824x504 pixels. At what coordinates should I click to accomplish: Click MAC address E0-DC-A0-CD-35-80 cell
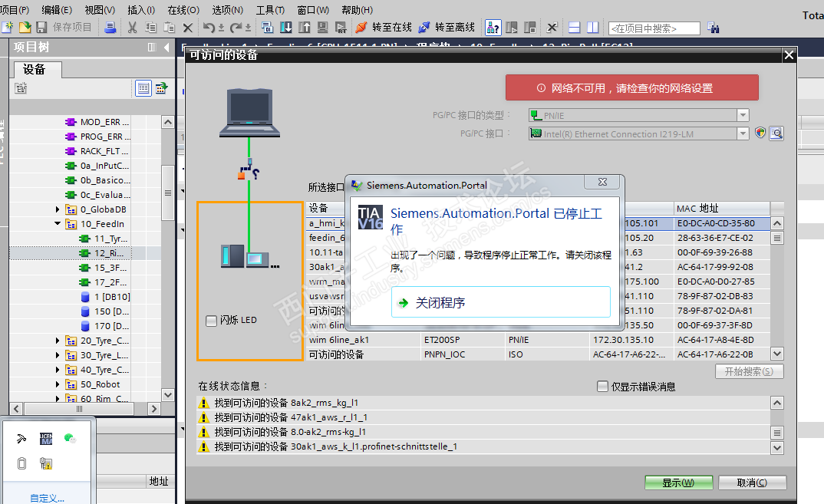(x=721, y=223)
